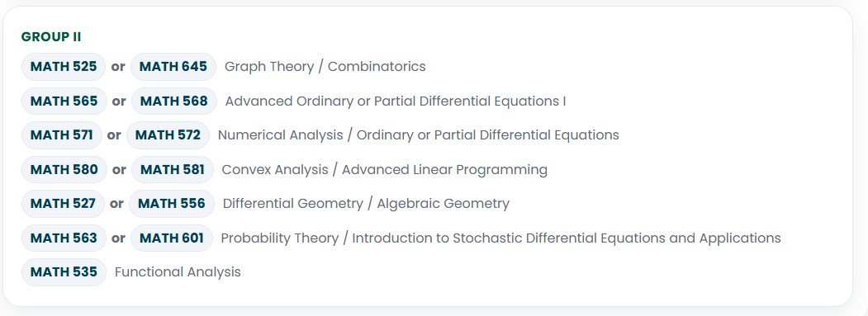Screen dimensions: 868x316
Task: Click the MATH 525 course badge
Action: pos(64,67)
